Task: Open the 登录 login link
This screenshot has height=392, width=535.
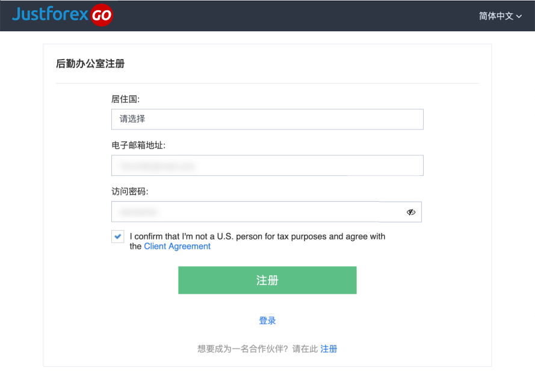Action: (267, 320)
